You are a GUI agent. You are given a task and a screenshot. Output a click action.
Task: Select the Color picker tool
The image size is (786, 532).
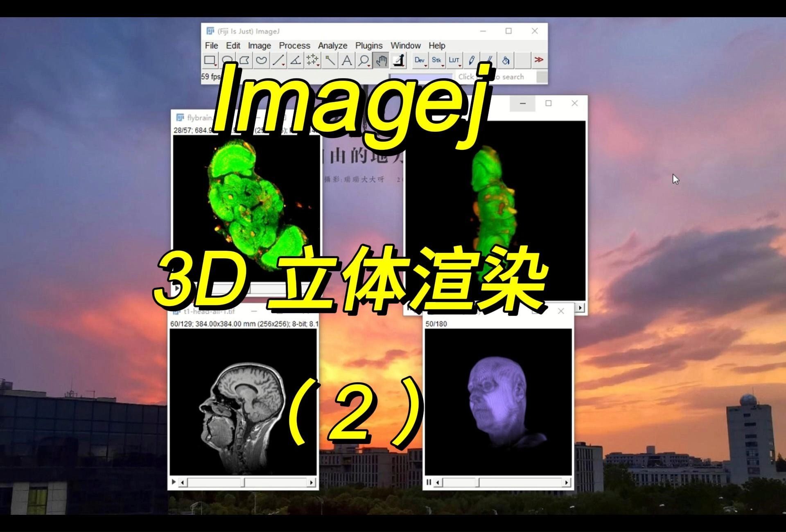point(398,61)
